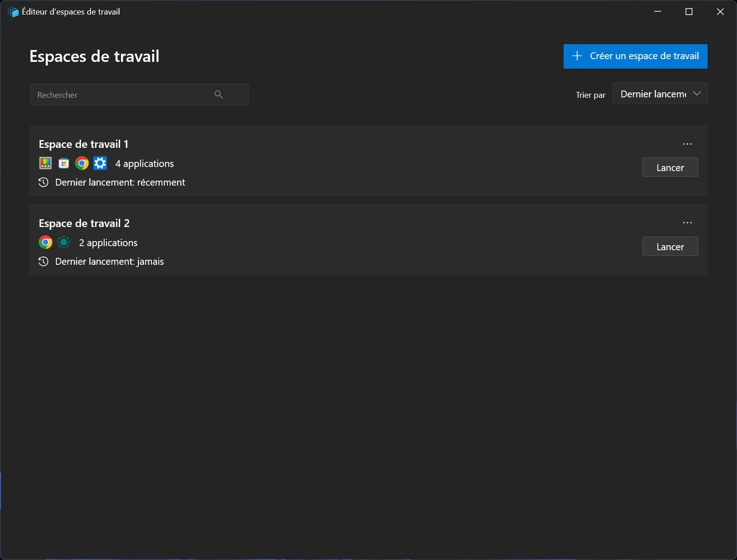
Task: Click the history clock icon beside 'jamais'
Action: point(43,262)
